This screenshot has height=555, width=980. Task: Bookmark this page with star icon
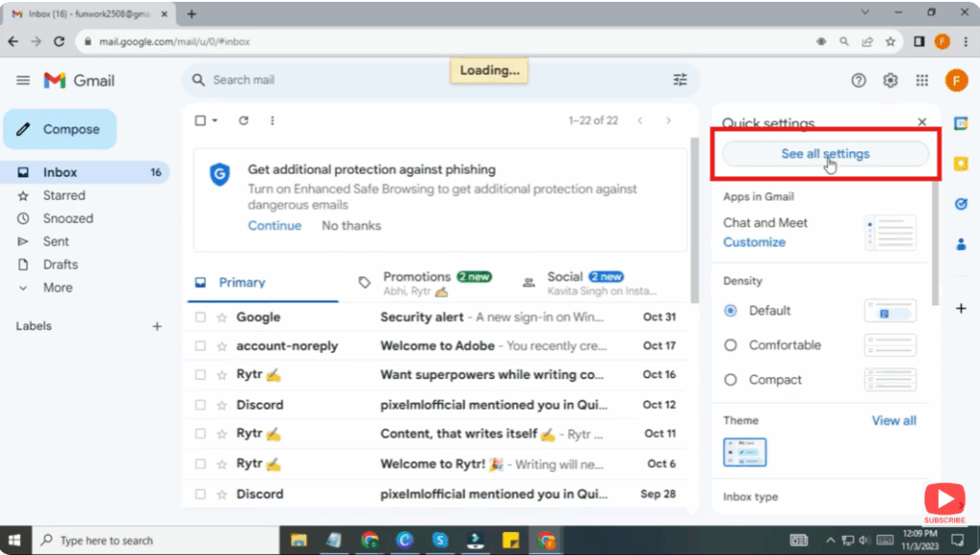click(891, 41)
